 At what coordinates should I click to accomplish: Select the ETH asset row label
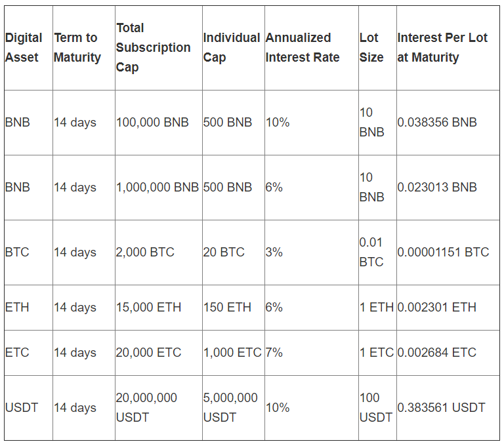(17, 308)
